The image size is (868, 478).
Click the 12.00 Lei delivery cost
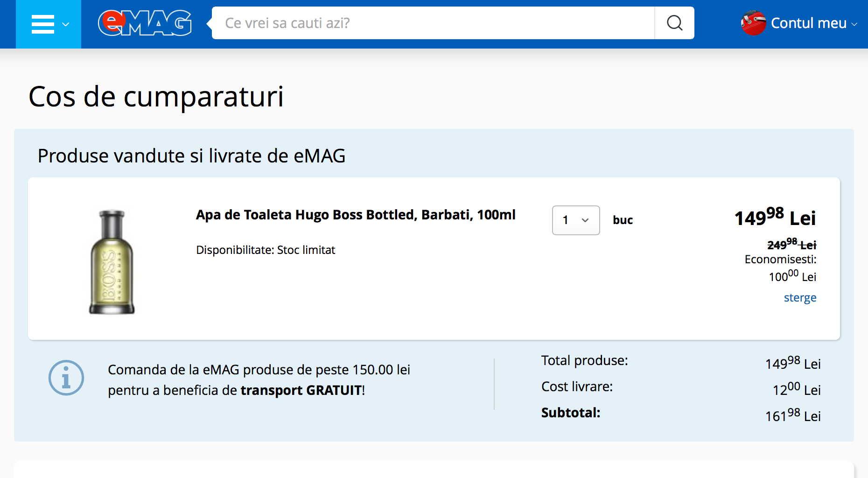[x=797, y=389]
